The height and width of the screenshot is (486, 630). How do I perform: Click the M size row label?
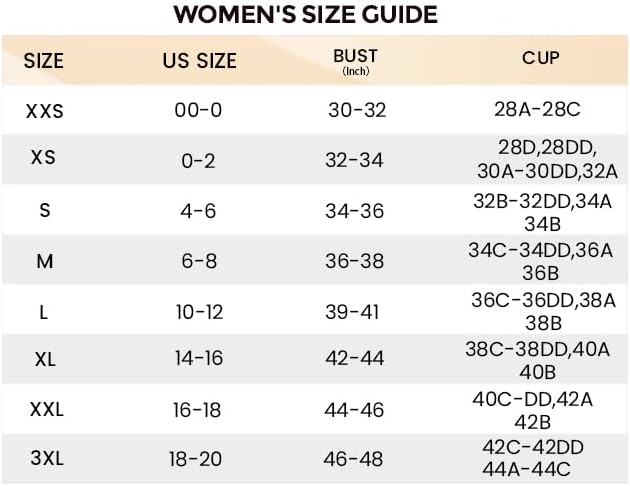(44, 261)
